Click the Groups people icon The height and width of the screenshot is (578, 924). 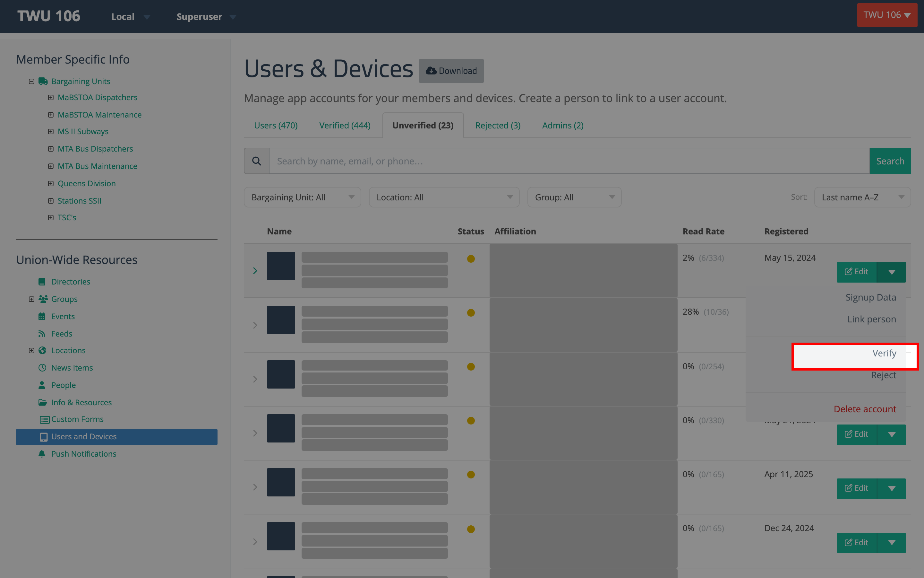click(43, 299)
